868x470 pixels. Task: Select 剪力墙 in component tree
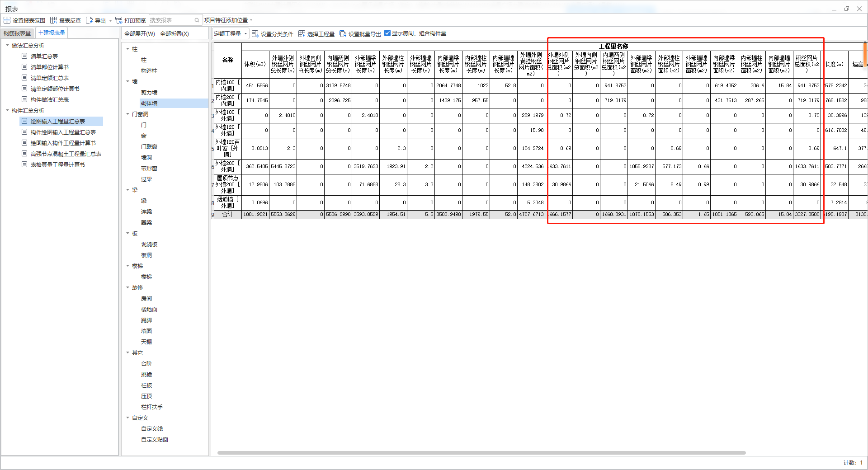click(x=149, y=92)
